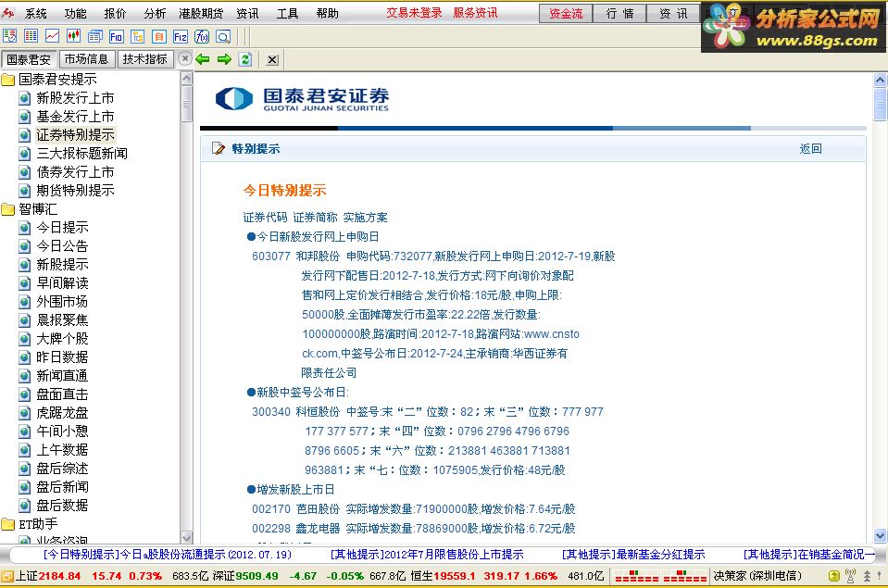
Task: Click the orange 自 self-select icon
Action: 159,36
